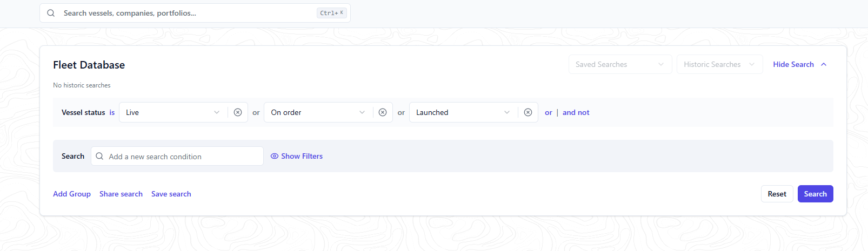Click the Reset button
The image size is (868, 251).
click(x=777, y=194)
